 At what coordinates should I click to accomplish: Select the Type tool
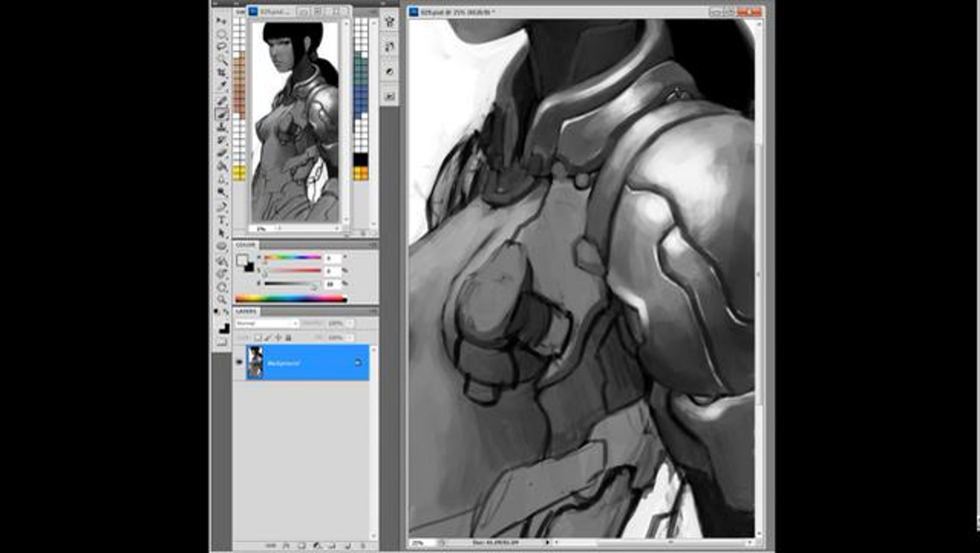(x=222, y=220)
